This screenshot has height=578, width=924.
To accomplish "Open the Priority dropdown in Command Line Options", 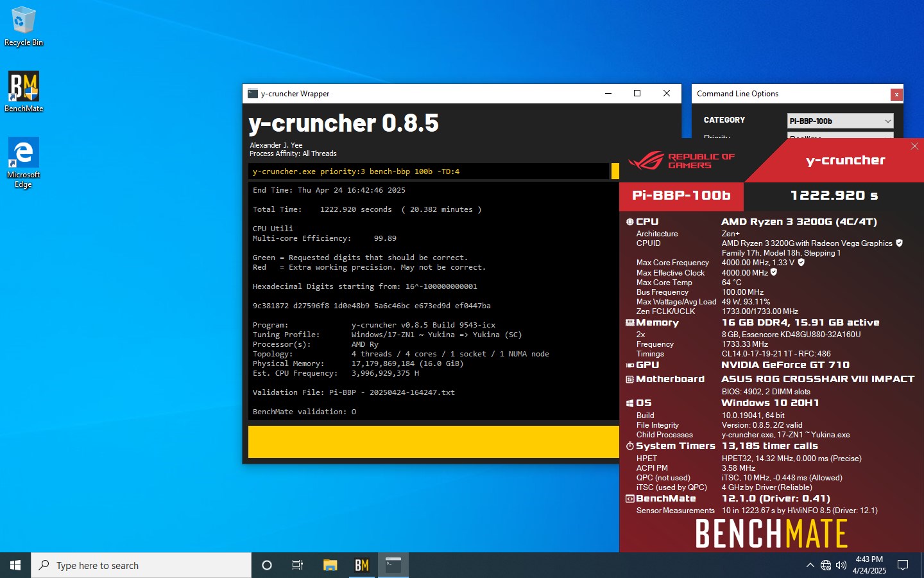I will point(840,136).
